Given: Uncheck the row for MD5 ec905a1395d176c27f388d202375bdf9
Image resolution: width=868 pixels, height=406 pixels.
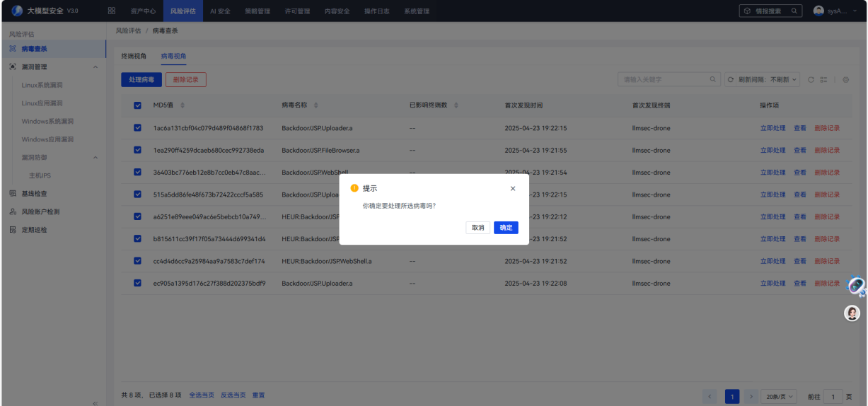Looking at the screenshot, I should click(138, 284).
